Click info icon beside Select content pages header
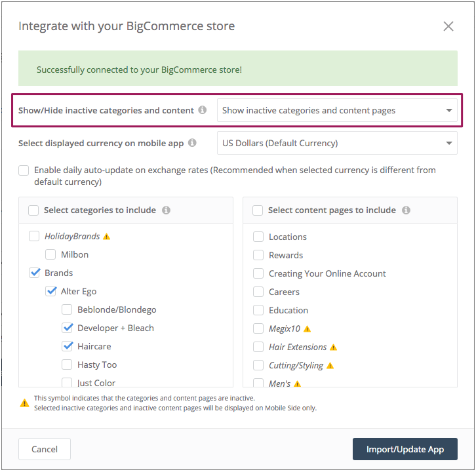 (x=406, y=210)
